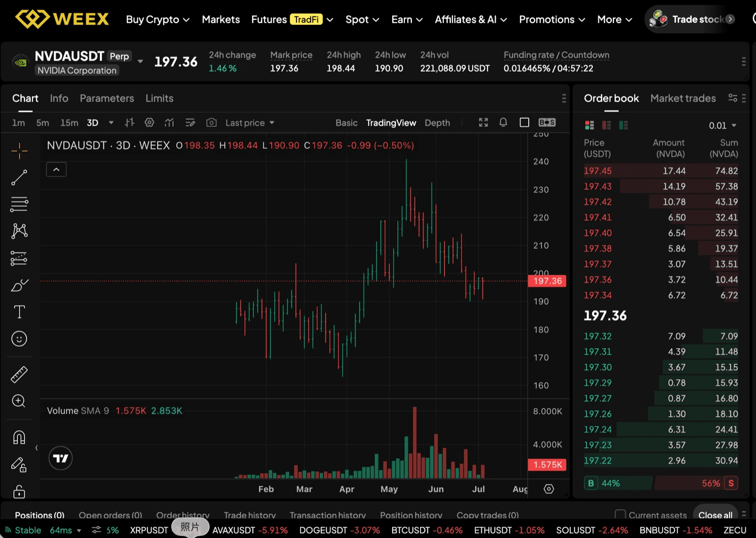Open the emoji icons tool
The image size is (756, 538).
[x=19, y=339]
